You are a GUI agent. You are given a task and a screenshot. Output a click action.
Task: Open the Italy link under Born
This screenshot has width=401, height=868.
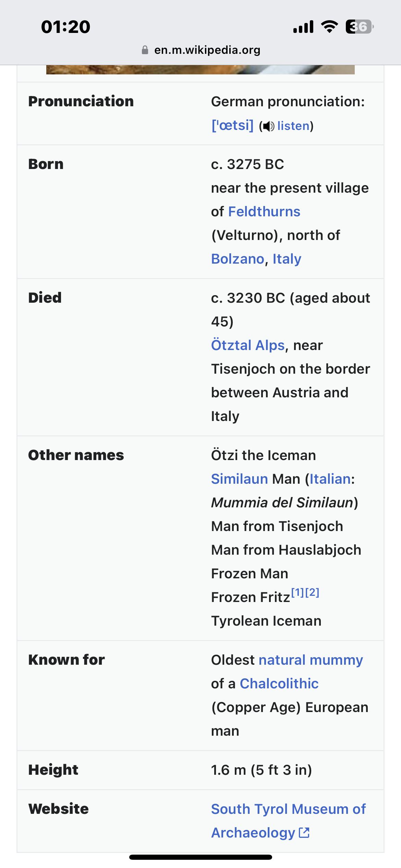point(287,259)
